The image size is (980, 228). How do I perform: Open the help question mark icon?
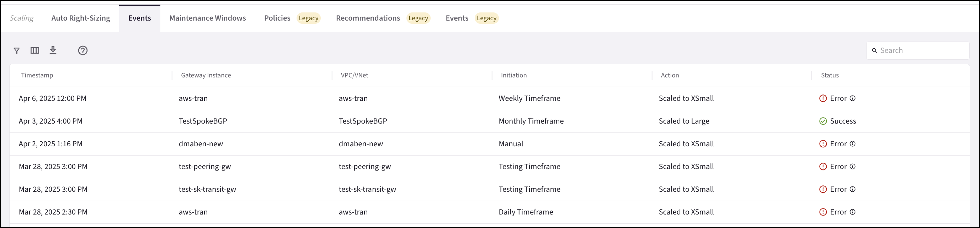82,50
